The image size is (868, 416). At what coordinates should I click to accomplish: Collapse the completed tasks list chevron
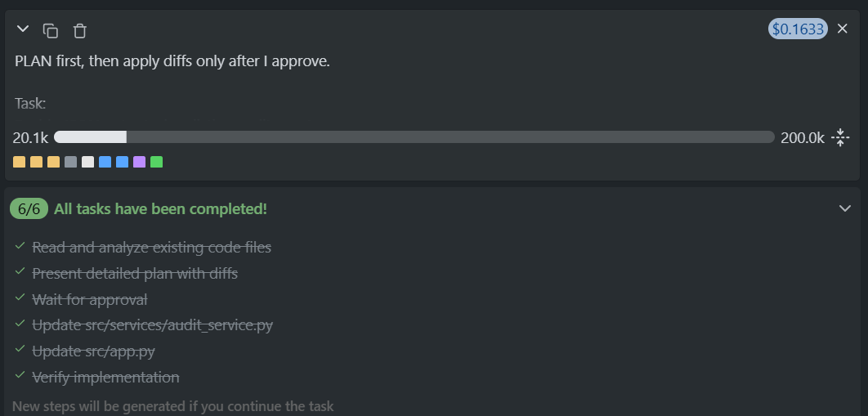845,208
